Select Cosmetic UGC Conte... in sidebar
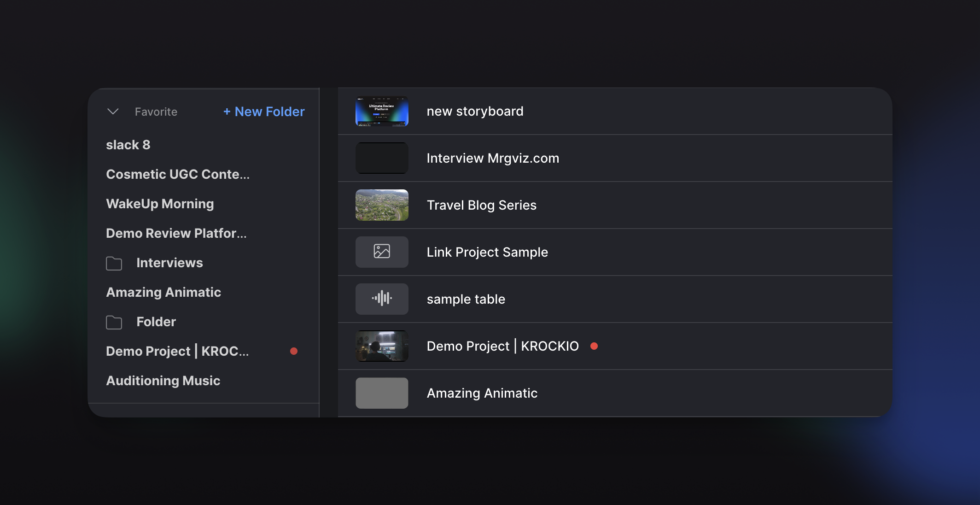This screenshot has height=505, width=980. (x=178, y=174)
